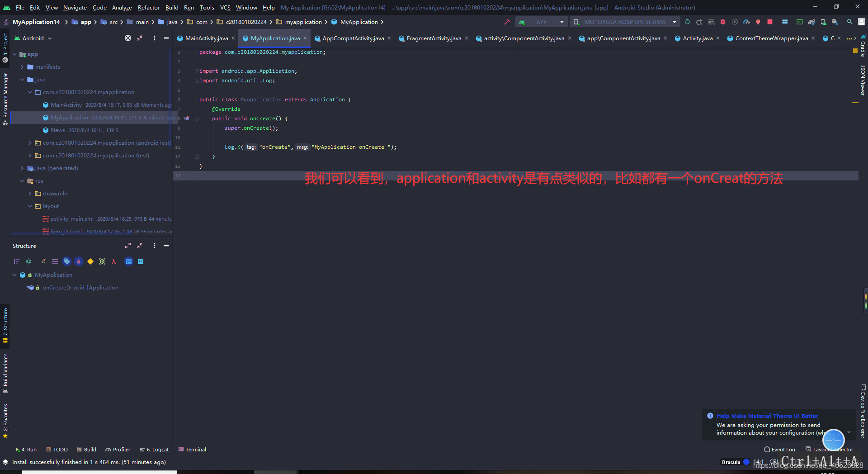868x474 pixels.
Task: Toggle Sort by Visibility in Structure
Action: [17, 261]
